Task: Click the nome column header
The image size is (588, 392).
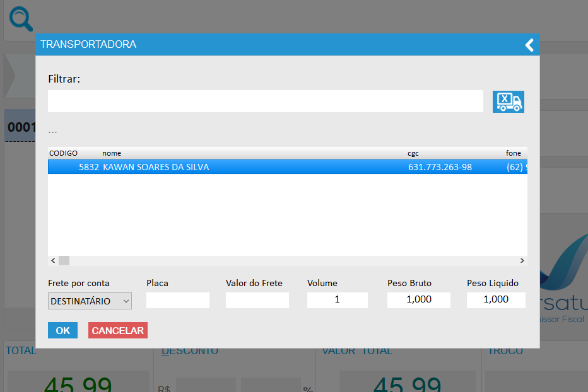Action: 112,153
